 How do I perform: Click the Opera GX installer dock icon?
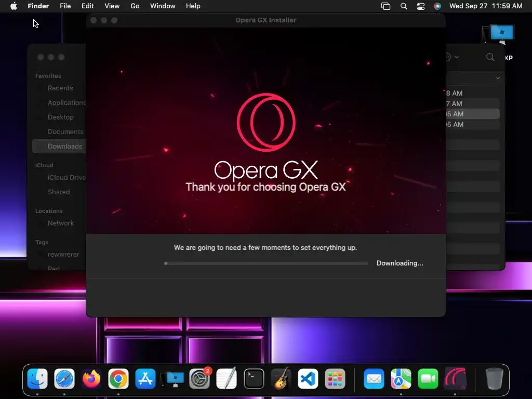(455, 378)
